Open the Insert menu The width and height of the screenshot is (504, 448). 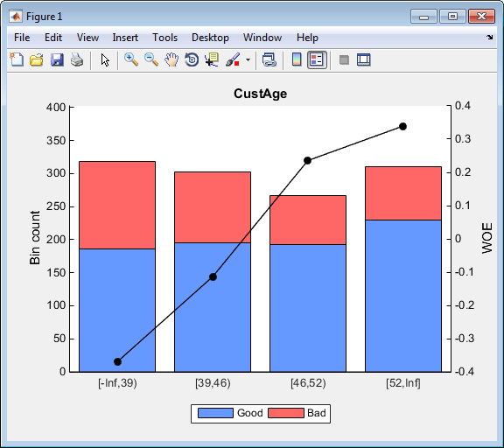coord(125,38)
